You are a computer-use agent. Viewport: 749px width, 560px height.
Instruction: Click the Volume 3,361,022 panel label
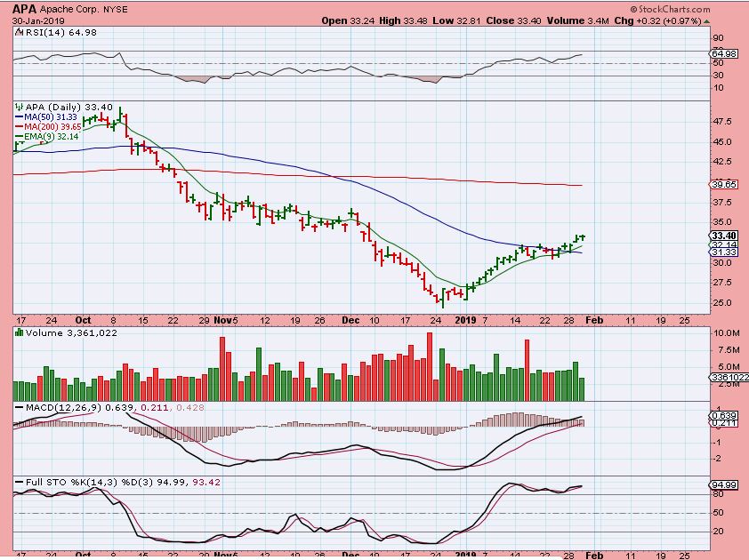tap(71, 332)
